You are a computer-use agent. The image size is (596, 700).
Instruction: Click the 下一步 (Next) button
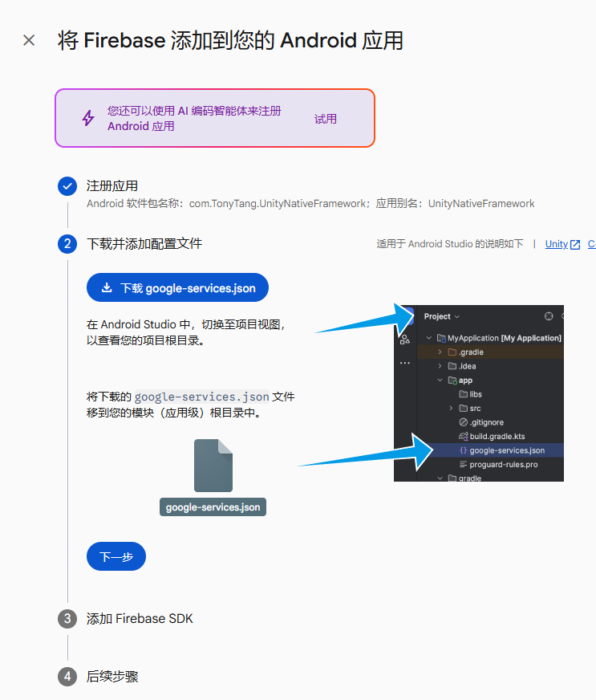pos(116,556)
